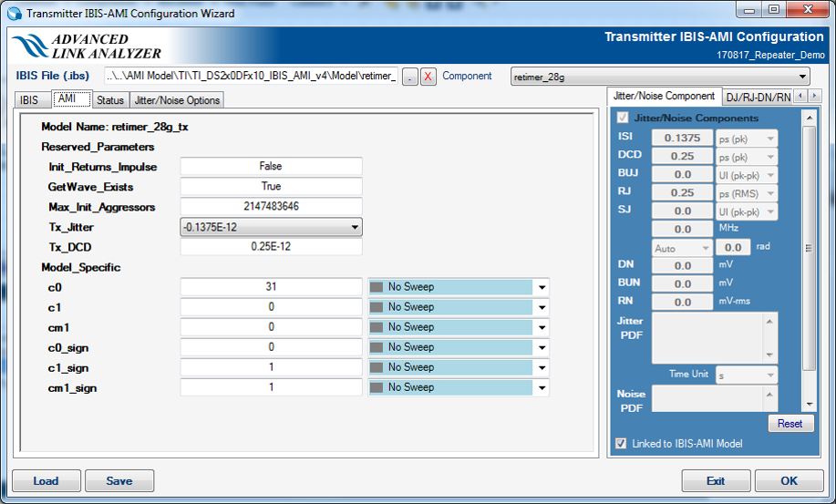
Task: Open the ISI unit dropdown ps (pk)
Action: (x=747, y=139)
